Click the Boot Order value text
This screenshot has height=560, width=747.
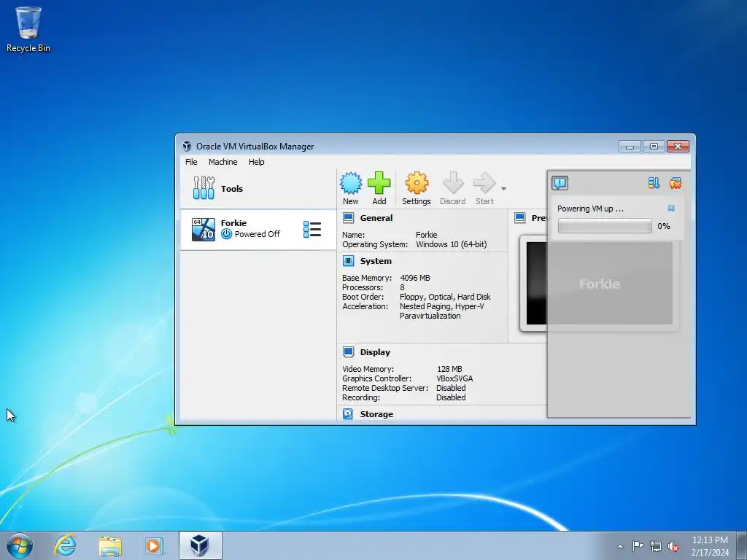(445, 297)
